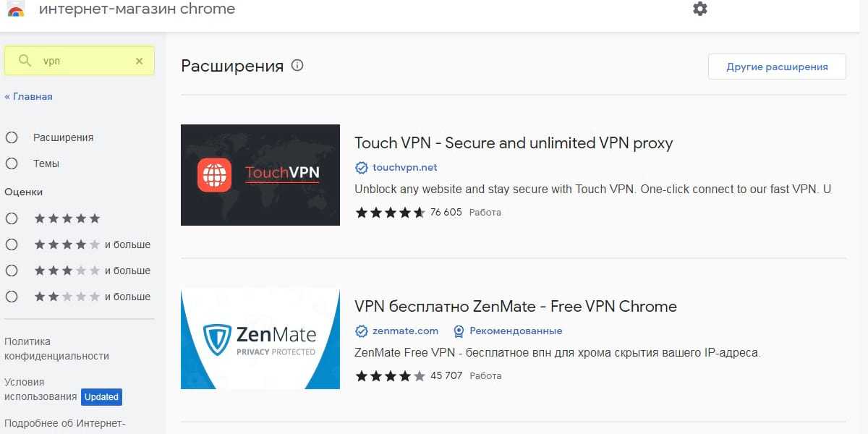Click the info icon beside Расширения

297,66
